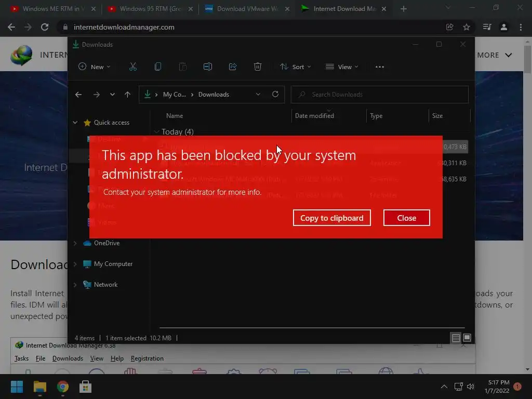The width and height of the screenshot is (532, 399).
Task: Click the Copy icon in Explorer toolbar
Action: coord(158,67)
